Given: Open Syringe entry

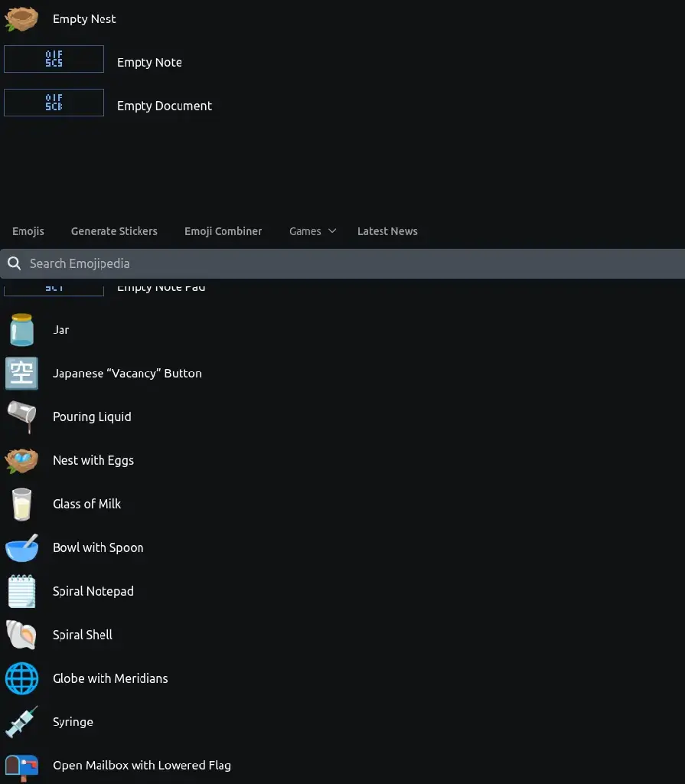Looking at the screenshot, I should click(x=73, y=722).
